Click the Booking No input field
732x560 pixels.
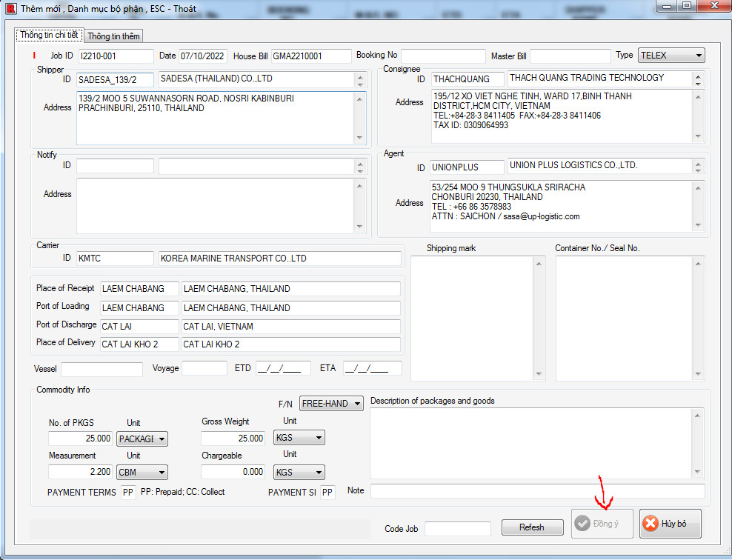click(x=443, y=56)
